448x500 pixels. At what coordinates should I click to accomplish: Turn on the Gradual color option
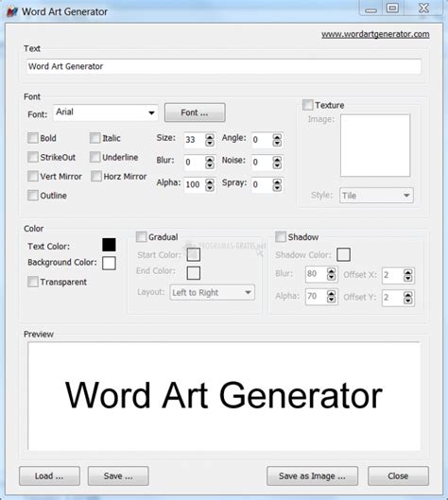pos(141,237)
